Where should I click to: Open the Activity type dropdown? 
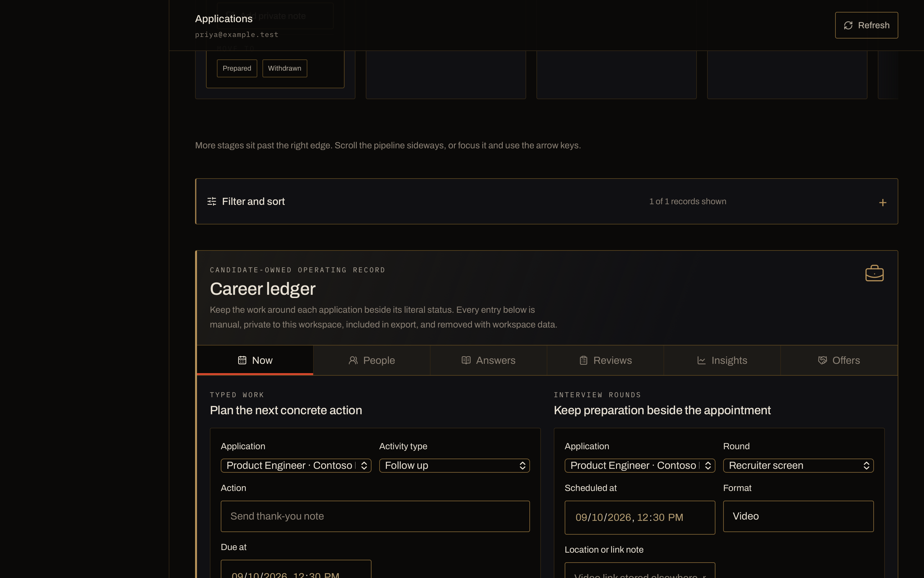coord(454,465)
